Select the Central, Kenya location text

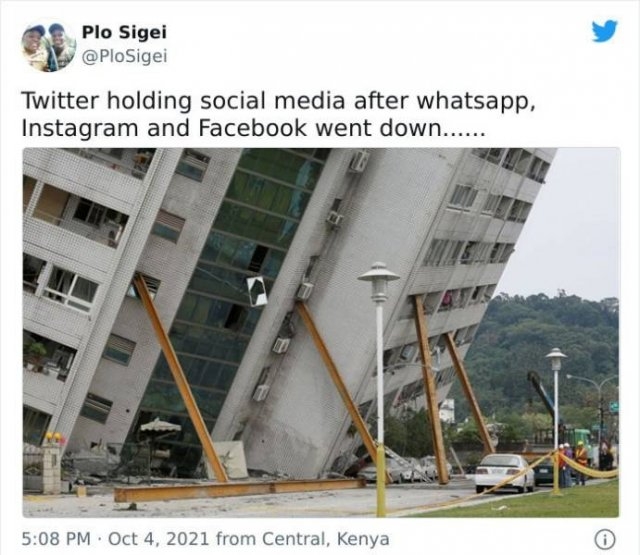click(326, 539)
